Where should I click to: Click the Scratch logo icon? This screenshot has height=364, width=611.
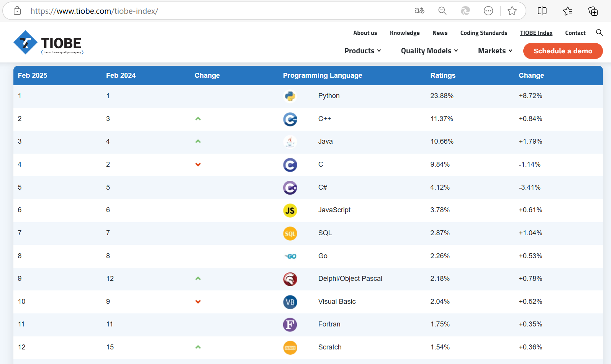[x=290, y=348]
